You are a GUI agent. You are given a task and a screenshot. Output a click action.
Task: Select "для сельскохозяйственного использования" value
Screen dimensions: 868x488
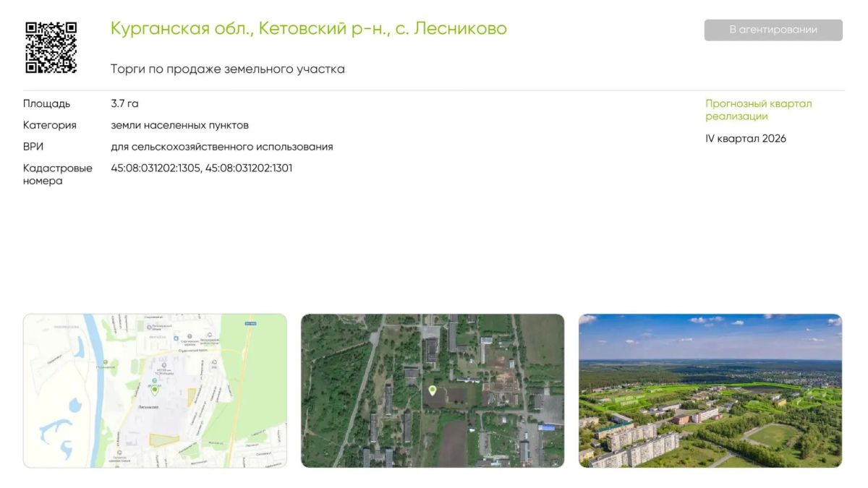point(222,147)
